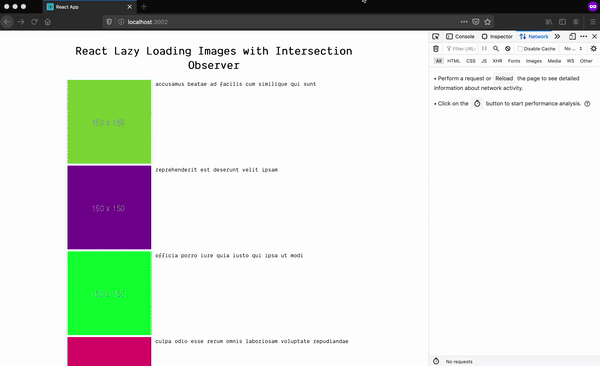
Task: Open network settings gear
Action: (x=593, y=49)
